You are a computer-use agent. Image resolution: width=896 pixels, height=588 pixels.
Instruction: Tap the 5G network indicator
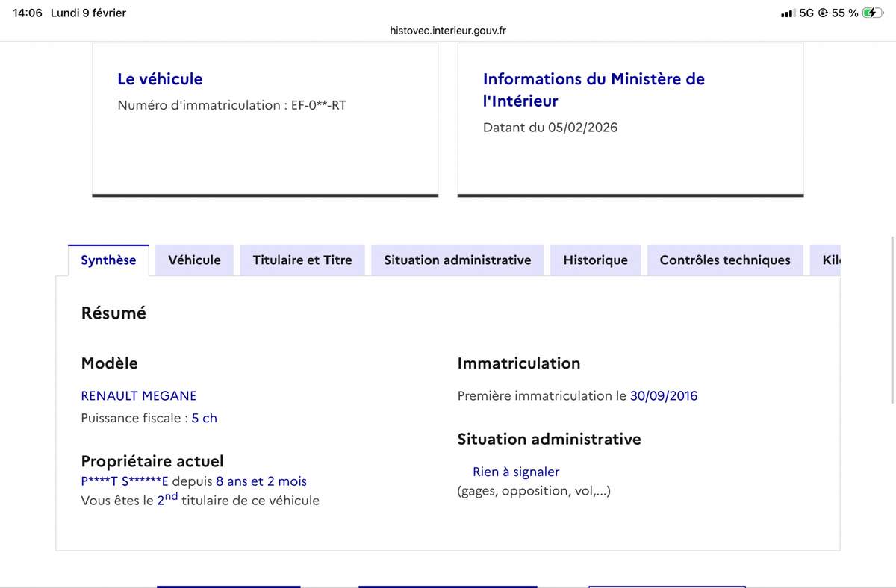coord(806,13)
